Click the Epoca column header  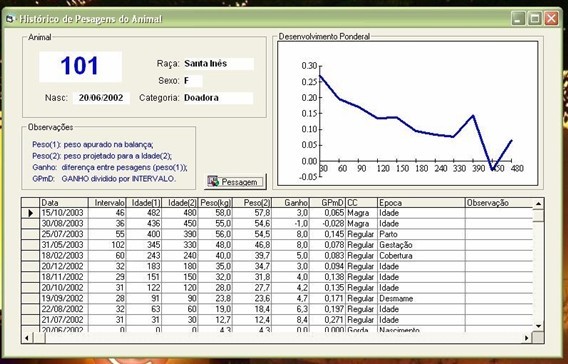421,202
